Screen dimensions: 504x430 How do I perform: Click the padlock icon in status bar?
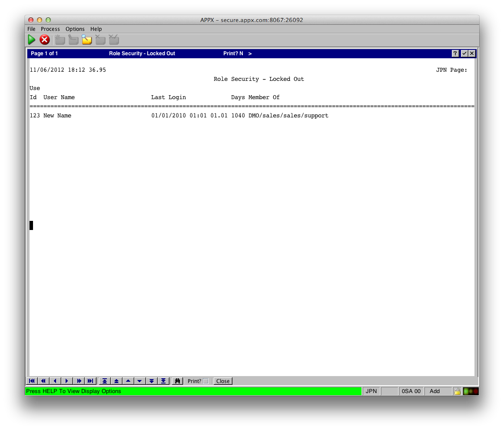pyautogui.click(x=457, y=391)
